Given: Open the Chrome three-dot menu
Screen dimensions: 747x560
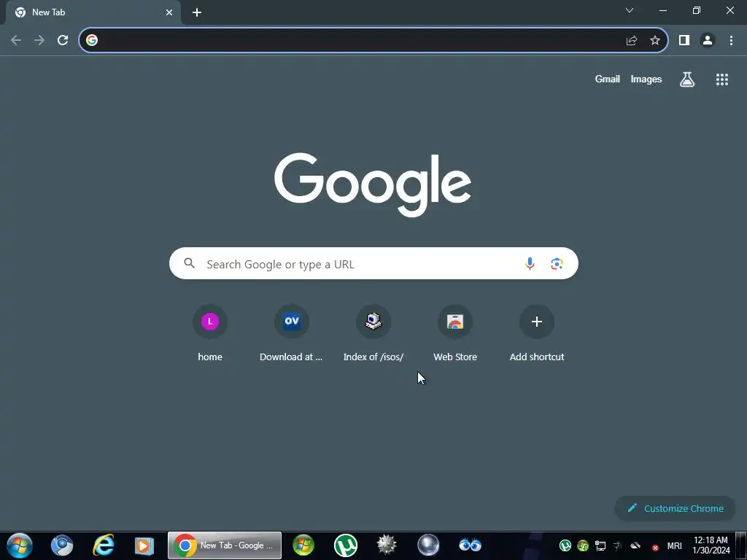Looking at the screenshot, I should (731, 40).
